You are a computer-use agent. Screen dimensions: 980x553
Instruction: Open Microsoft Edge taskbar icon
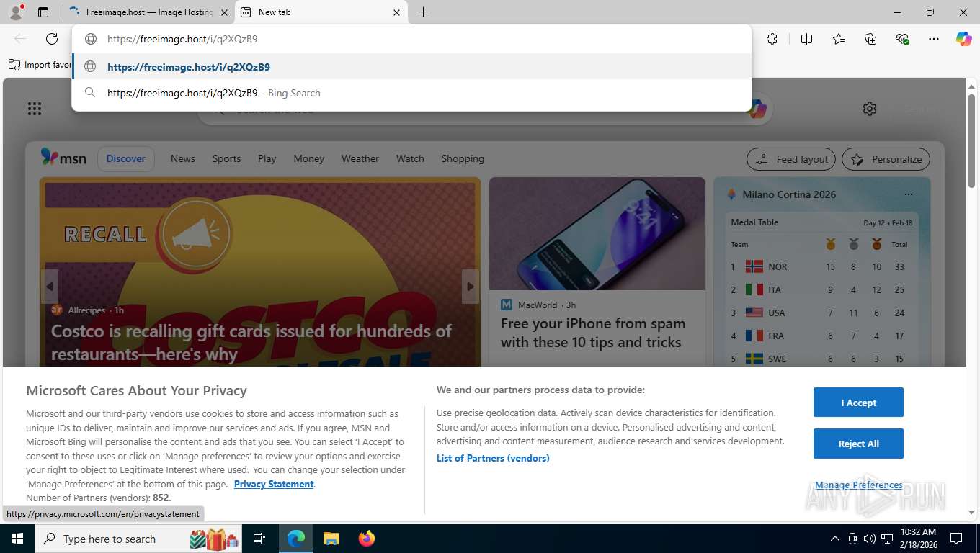pyautogui.click(x=296, y=539)
